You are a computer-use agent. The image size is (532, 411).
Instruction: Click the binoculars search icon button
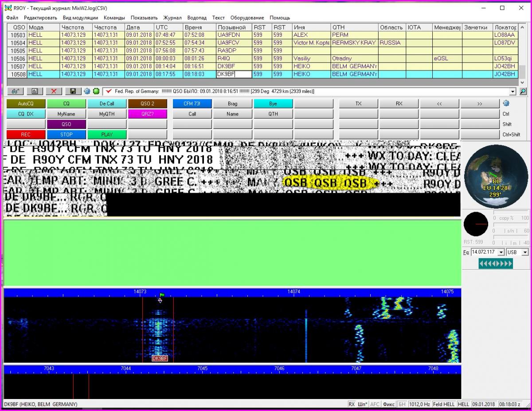pyautogui.click(x=15, y=91)
